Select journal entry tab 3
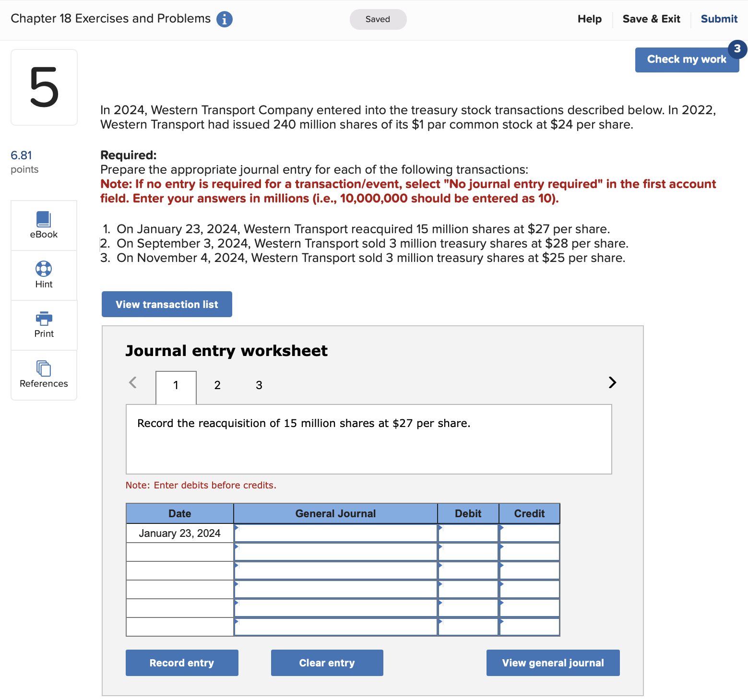The width and height of the screenshot is (748, 700). pyautogui.click(x=259, y=385)
